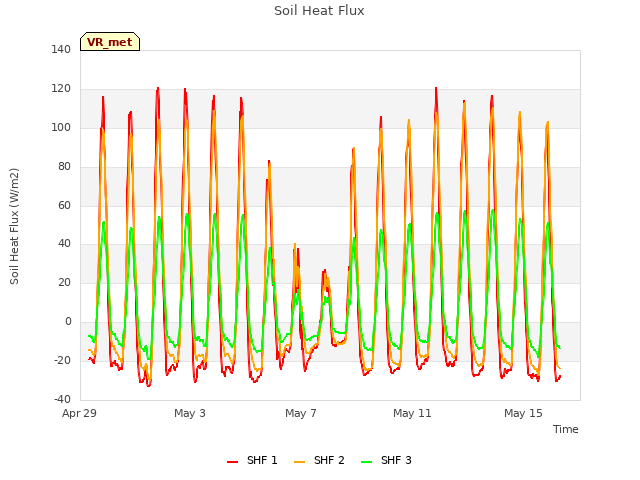Click the red SHF 1 legend swatch
640x480 pixels.
233,462
